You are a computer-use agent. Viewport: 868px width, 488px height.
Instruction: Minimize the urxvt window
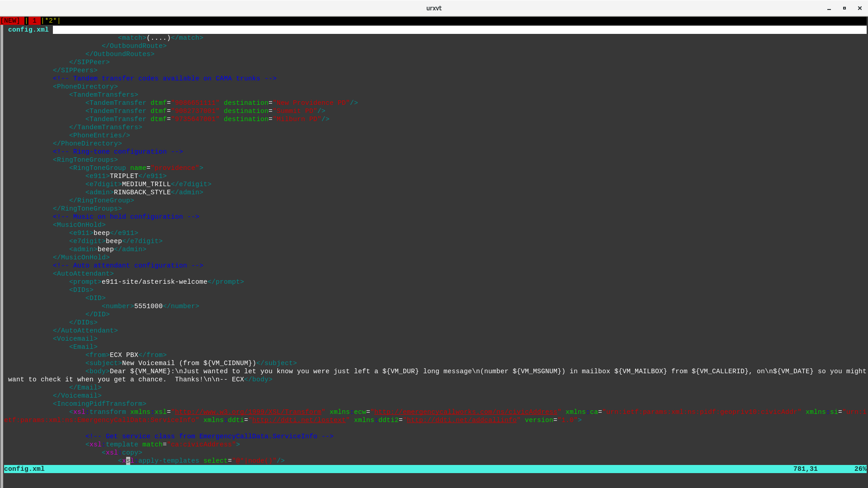pos(829,8)
